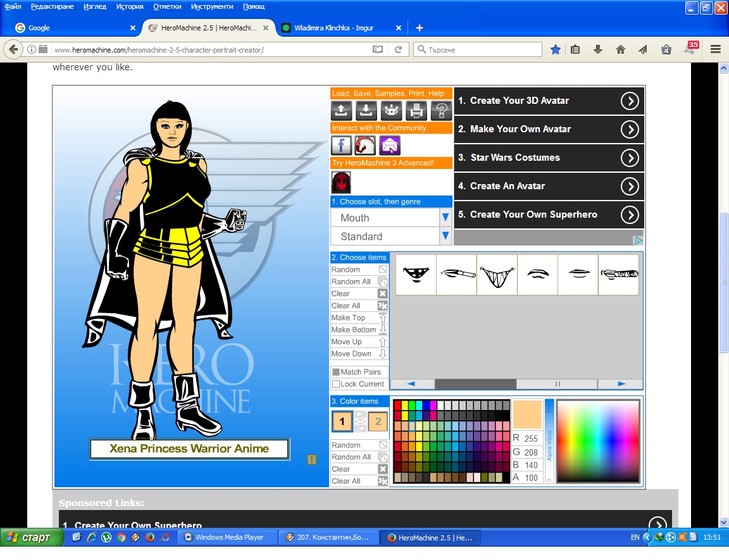Swap colors using arrows between slots

click(x=360, y=421)
